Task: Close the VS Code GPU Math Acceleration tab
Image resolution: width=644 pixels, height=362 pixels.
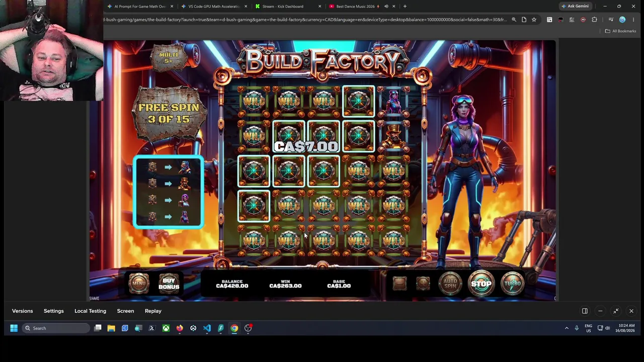Action: [x=246, y=7]
